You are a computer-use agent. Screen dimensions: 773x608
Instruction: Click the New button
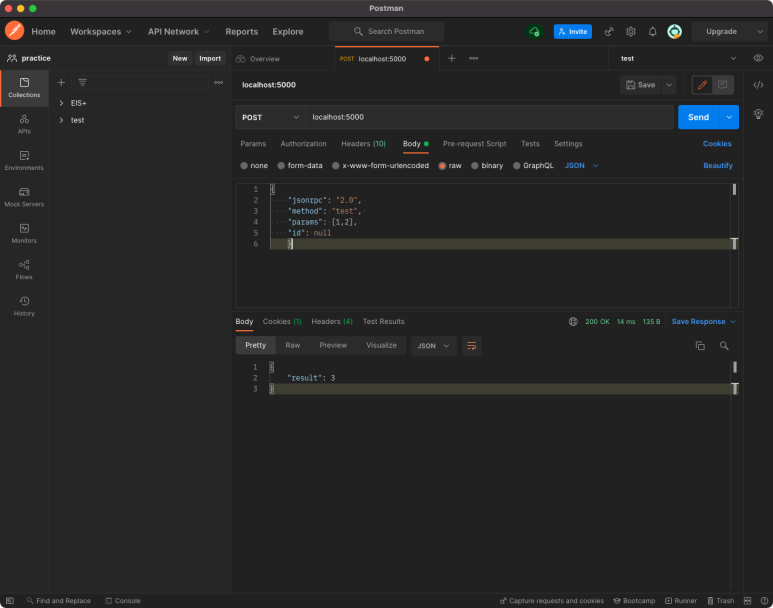click(x=180, y=58)
